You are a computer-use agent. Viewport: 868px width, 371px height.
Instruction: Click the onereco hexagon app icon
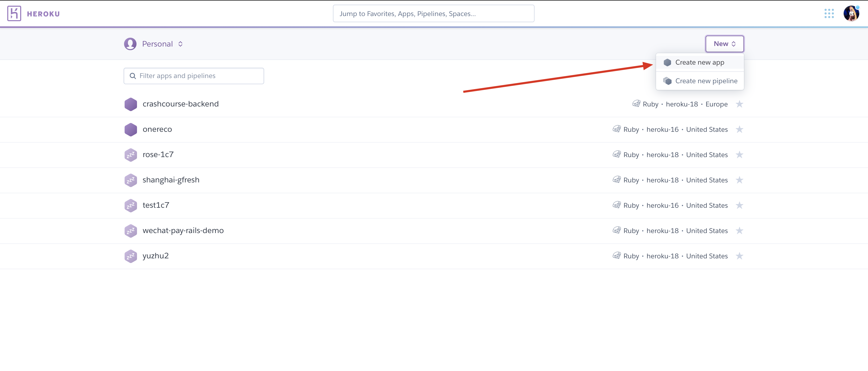pyautogui.click(x=130, y=130)
